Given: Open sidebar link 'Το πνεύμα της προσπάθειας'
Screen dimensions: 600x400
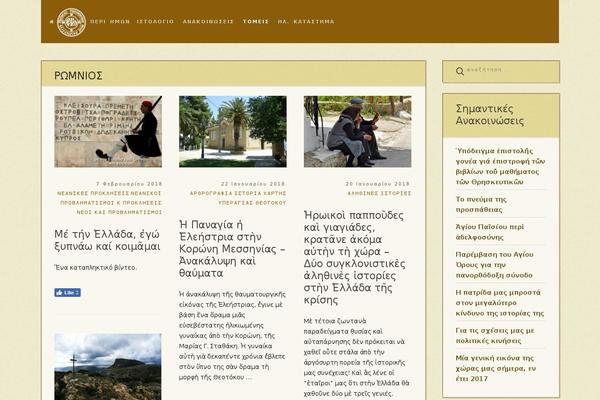Looking at the screenshot, I should point(481,204).
